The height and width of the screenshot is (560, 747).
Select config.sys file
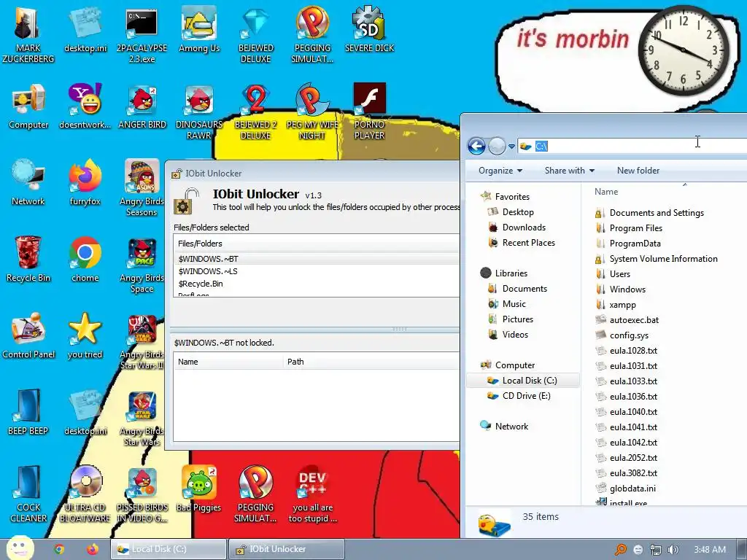[x=629, y=335]
